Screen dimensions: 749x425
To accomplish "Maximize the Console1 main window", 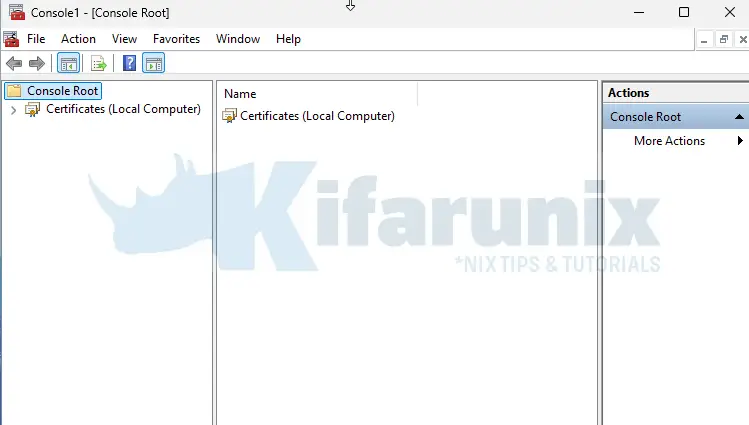I will pyautogui.click(x=684, y=12).
